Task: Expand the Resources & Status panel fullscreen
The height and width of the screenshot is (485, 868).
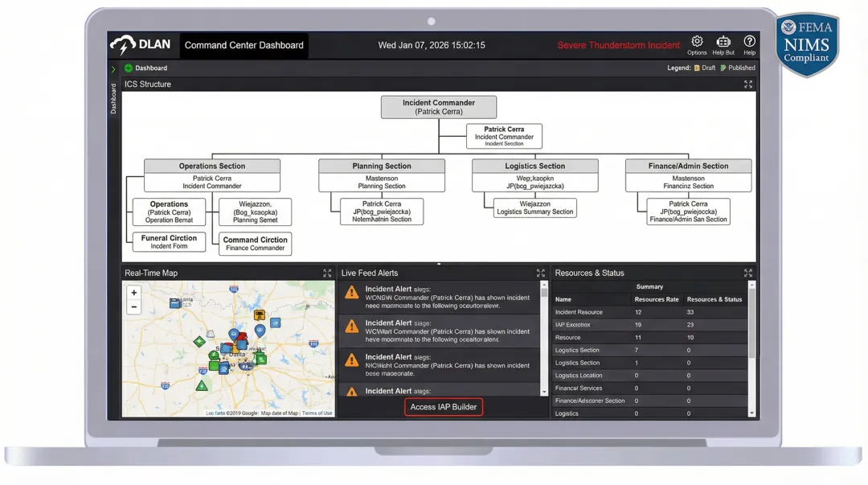Action: tap(748, 273)
